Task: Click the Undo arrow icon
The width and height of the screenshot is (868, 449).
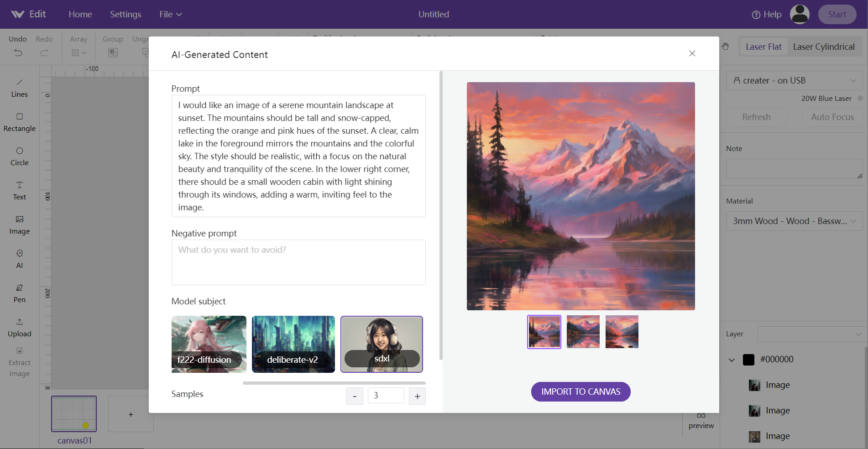Action: 17,52
